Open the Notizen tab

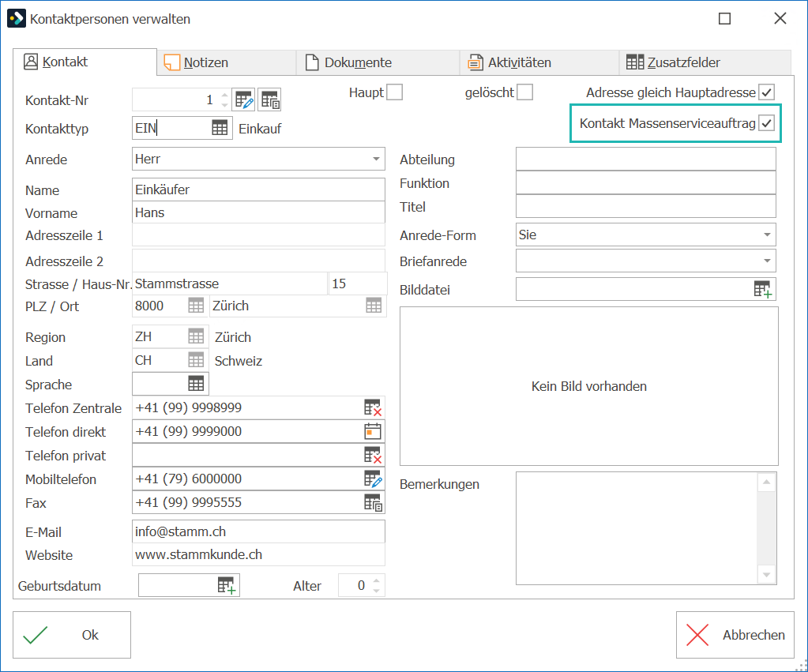(x=227, y=62)
